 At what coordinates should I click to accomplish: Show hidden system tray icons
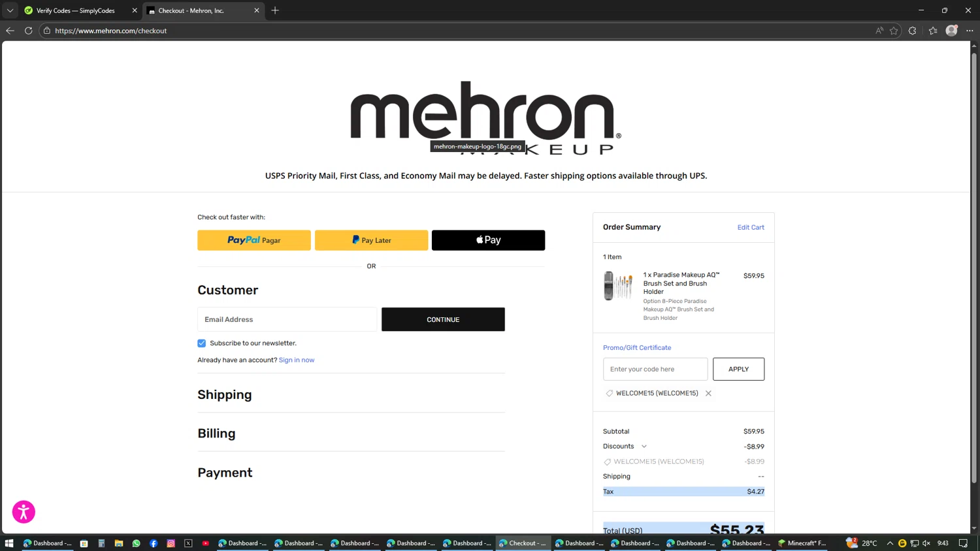(x=890, y=543)
